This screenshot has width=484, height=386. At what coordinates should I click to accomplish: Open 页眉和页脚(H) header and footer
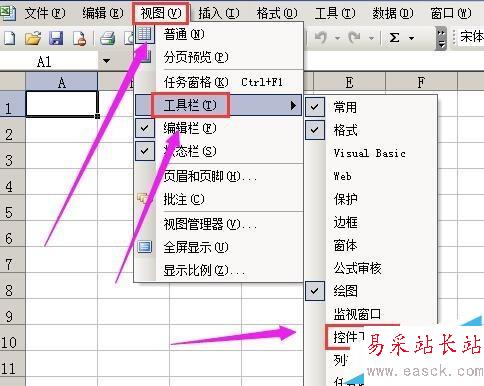coord(219,176)
